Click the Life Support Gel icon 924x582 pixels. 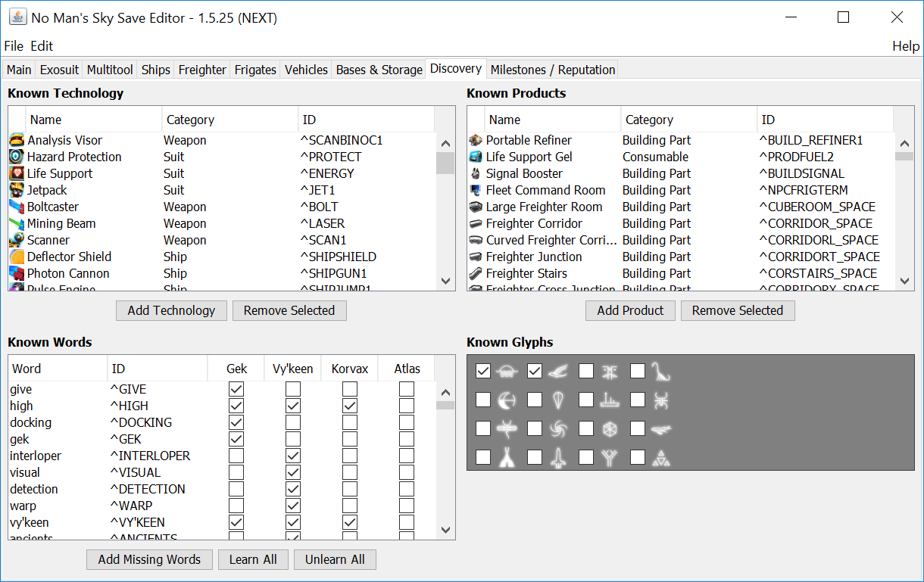pyautogui.click(x=476, y=157)
